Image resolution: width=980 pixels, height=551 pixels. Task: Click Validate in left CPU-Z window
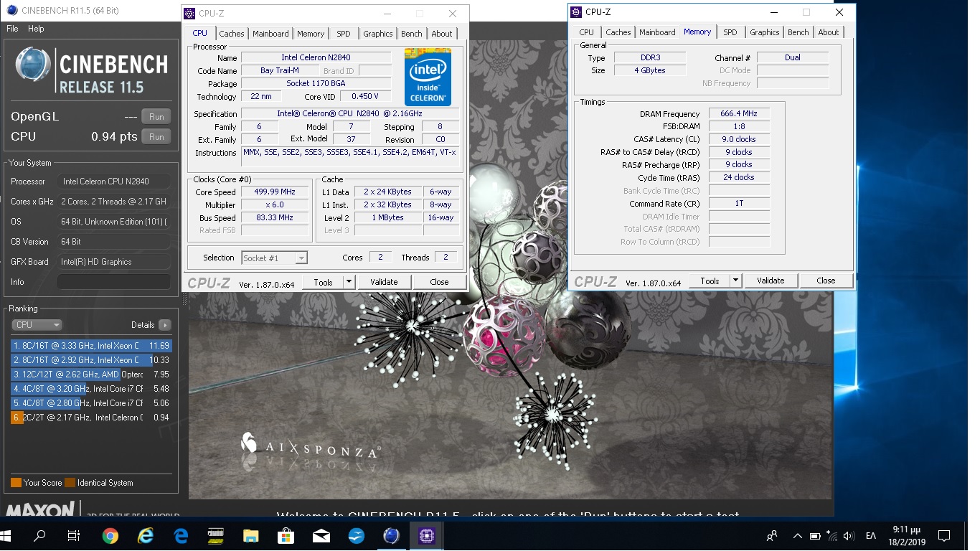click(x=384, y=282)
